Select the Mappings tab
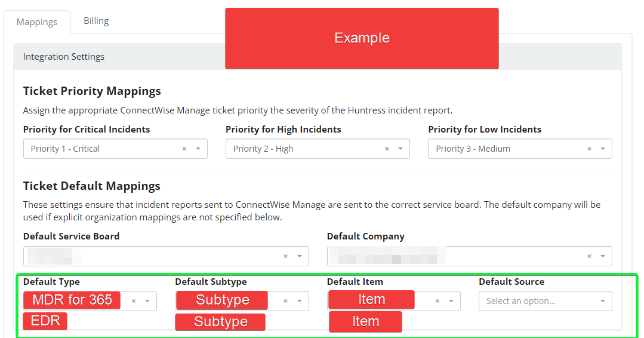Image resolution: width=644 pixels, height=338 pixels. click(x=37, y=22)
